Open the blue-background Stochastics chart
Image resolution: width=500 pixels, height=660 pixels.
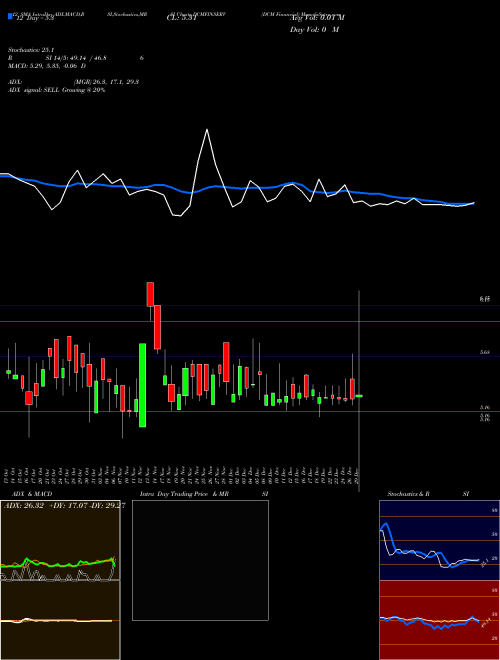tap(439, 540)
